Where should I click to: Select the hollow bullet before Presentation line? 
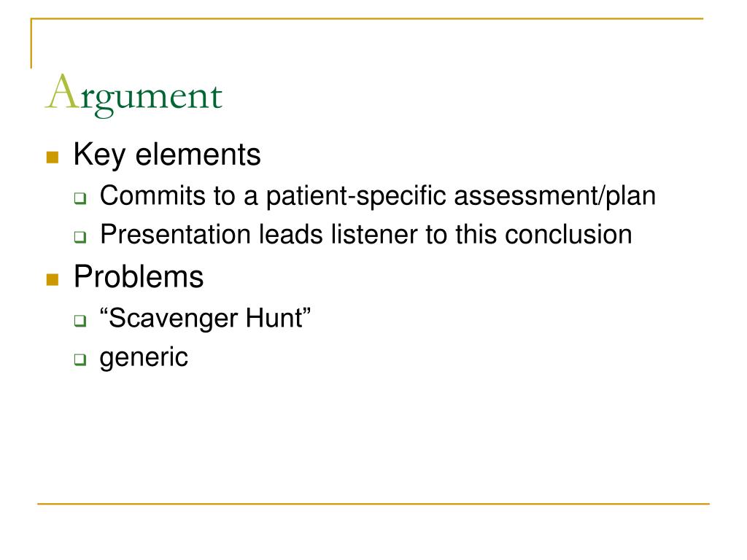click(80, 237)
